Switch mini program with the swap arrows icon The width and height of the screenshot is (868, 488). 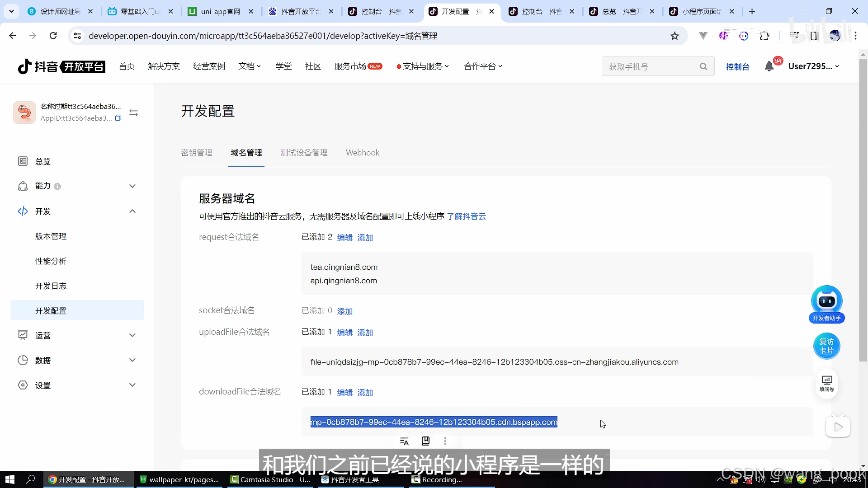point(133,113)
